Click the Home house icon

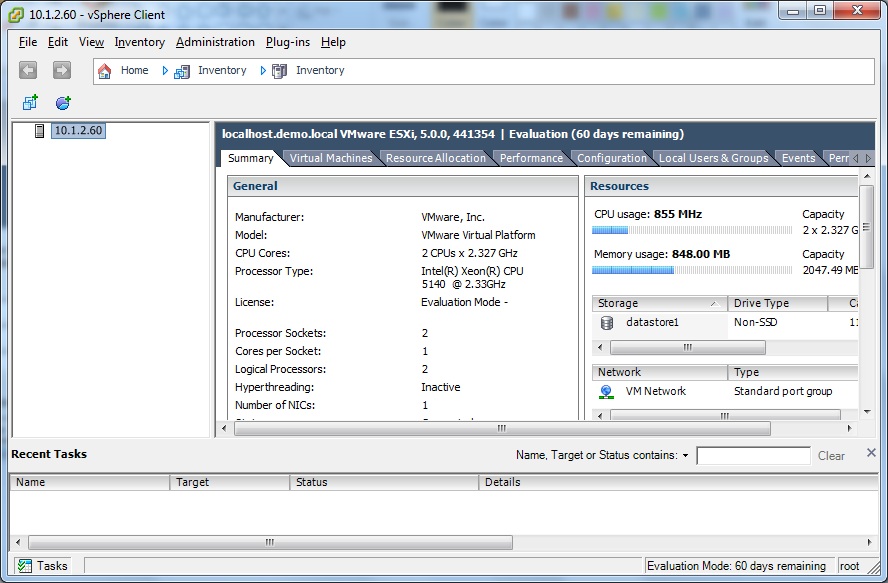pos(105,71)
